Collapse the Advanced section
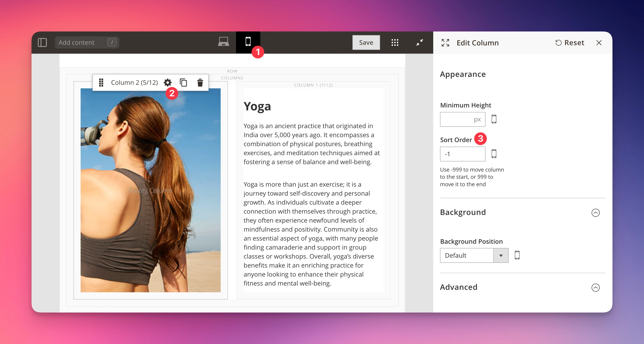The height and width of the screenshot is (344, 644). click(x=595, y=287)
